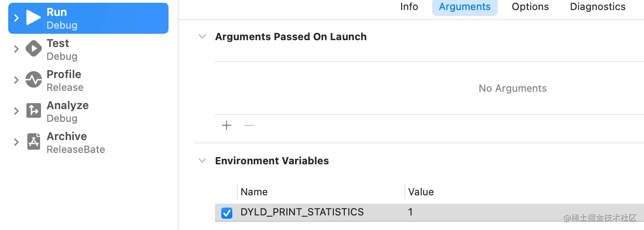Expand the Analyze action chevron

coord(16,111)
